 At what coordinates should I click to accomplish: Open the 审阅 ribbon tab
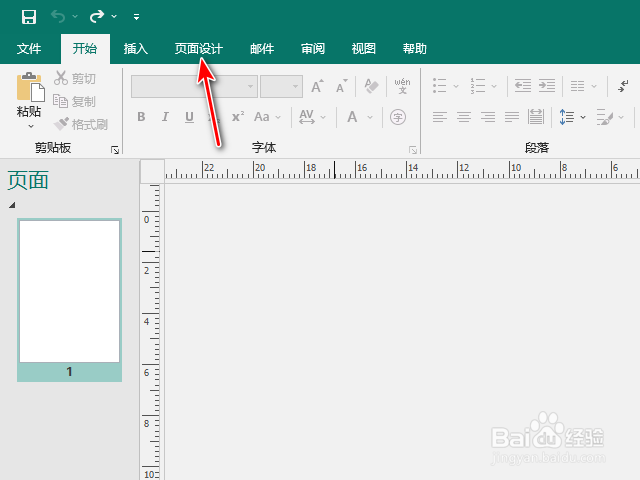tap(313, 49)
